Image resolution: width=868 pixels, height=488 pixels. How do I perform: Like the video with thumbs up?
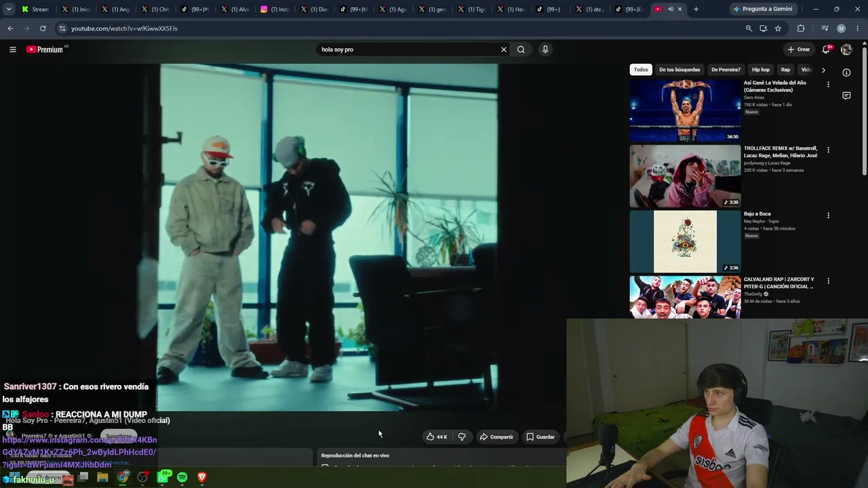pyautogui.click(x=436, y=437)
